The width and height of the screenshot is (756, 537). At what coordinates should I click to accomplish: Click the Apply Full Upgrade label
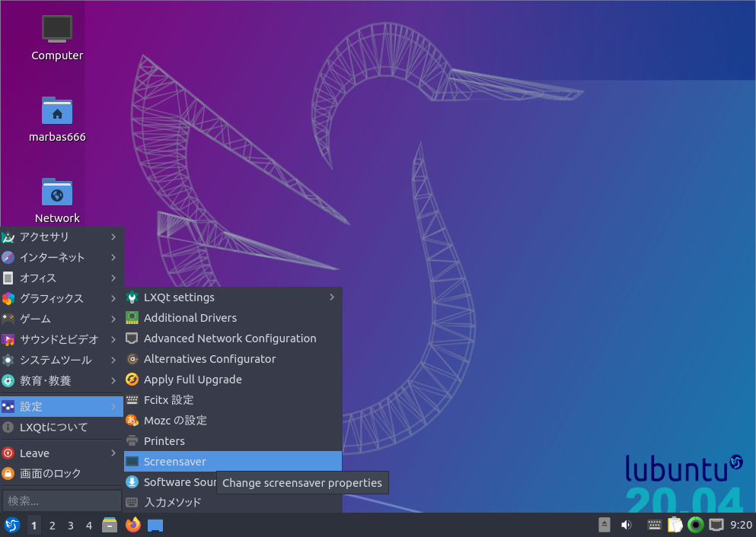[x=193, y=380]
